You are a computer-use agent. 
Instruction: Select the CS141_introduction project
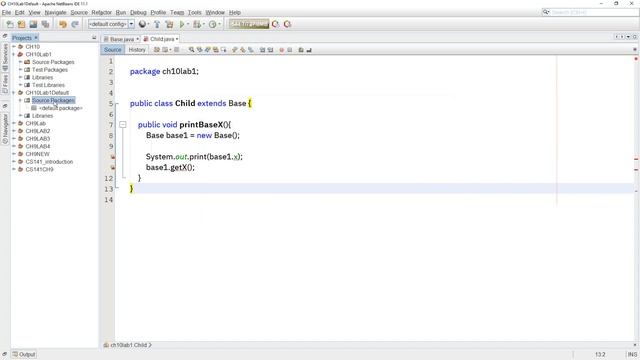click(x=49, y=162)
